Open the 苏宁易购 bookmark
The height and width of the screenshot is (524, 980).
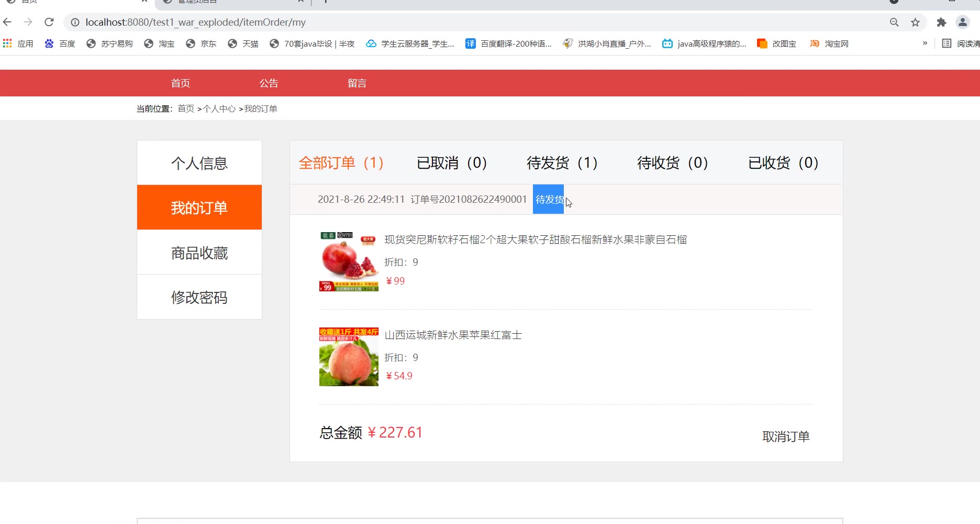click(109, 43)
